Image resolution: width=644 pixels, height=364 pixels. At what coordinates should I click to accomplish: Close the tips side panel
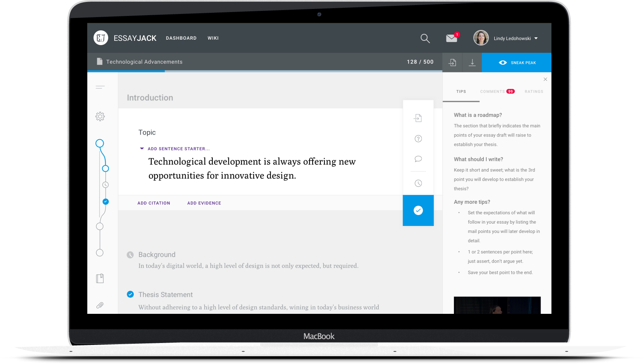(x=545, y=79)
